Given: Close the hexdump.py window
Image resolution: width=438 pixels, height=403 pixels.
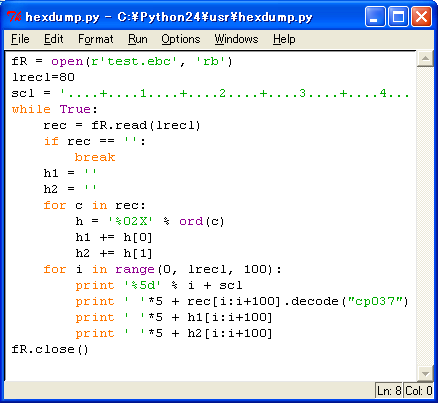Looking at the screenshot, I should pos(421,16).
